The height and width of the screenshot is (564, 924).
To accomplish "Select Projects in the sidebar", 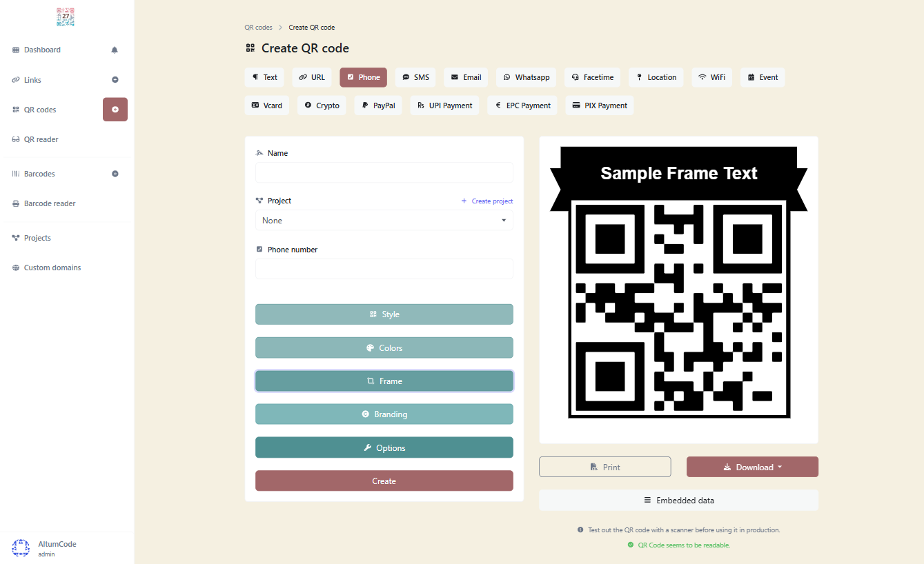I will [x=37, y=237].
